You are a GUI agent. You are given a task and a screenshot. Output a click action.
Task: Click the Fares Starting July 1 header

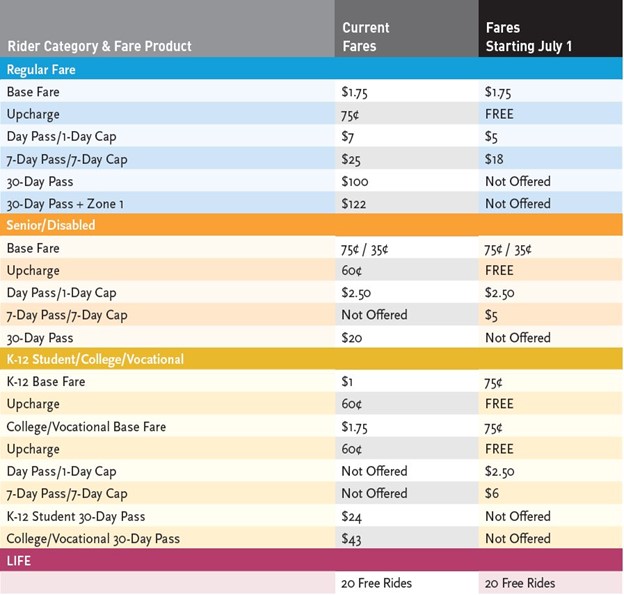(528, 37)
